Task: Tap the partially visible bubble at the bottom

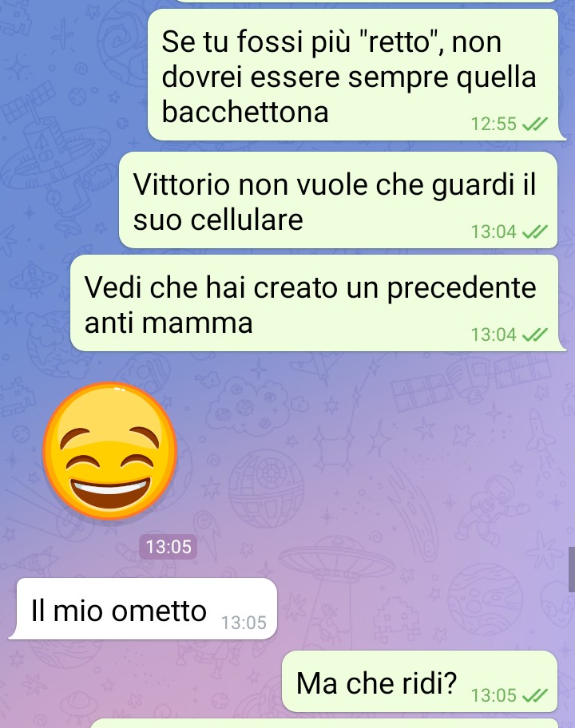Action: (323, 723)
